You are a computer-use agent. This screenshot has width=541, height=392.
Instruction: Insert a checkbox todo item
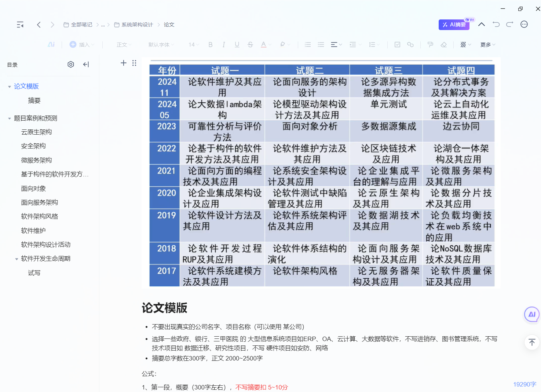tap(397, 45)
